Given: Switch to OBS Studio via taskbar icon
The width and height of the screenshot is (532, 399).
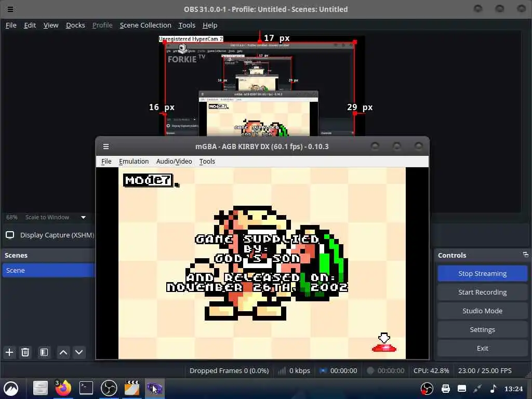Looking at the screenshot, I should [x=109, y=388].
